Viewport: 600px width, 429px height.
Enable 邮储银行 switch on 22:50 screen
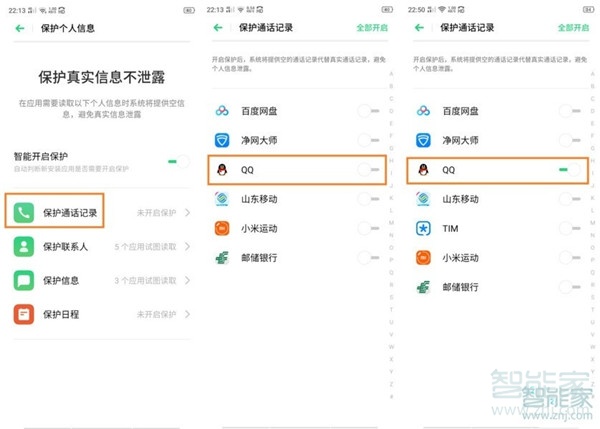(x=570, y=287)
